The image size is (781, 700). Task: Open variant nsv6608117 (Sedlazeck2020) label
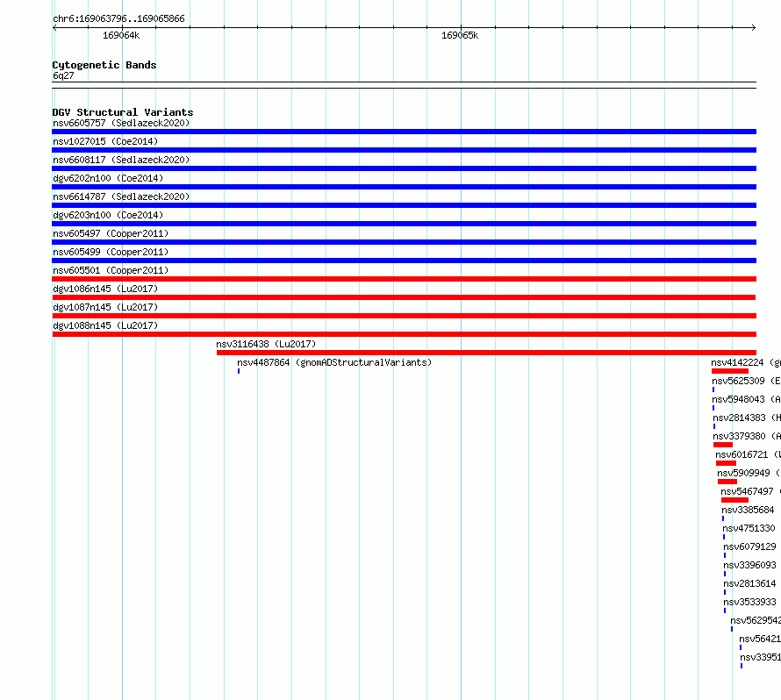tap(121, 160)
